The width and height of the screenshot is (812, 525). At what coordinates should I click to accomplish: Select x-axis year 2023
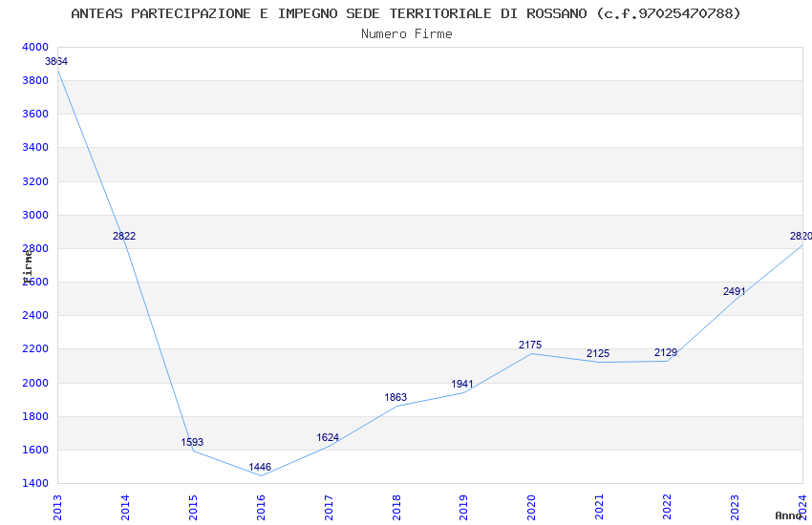click(735, 508)
